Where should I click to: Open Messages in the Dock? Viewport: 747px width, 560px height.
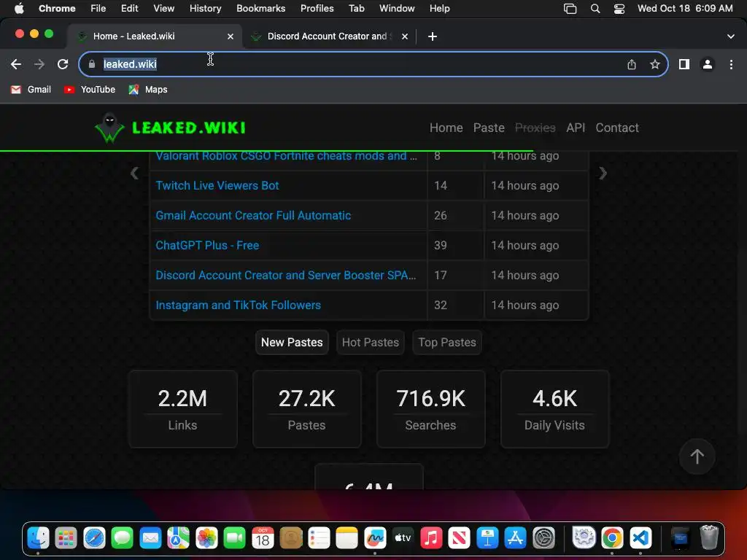[123, 539]
